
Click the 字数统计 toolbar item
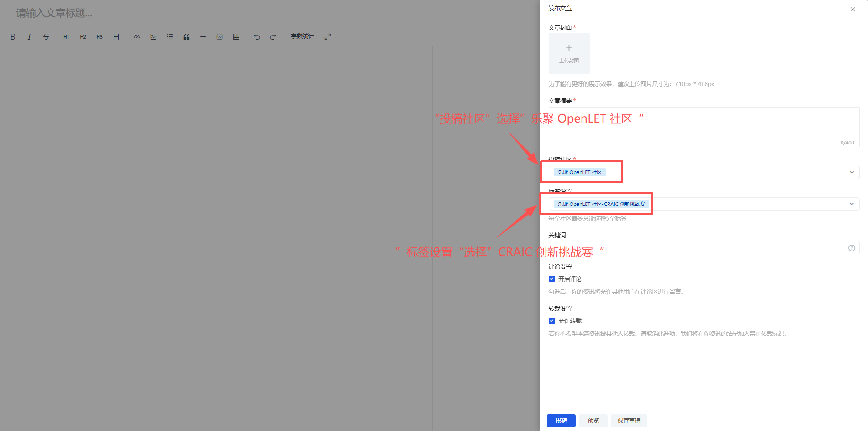coord(302,36)
